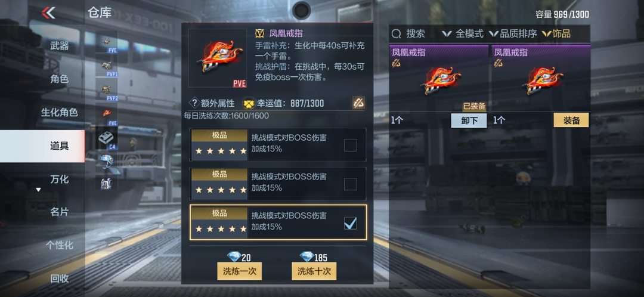The image size is (644, 297).
Task: Uncheck the third 极品 attribute checkbox
Action: click(x=350, y=223)
